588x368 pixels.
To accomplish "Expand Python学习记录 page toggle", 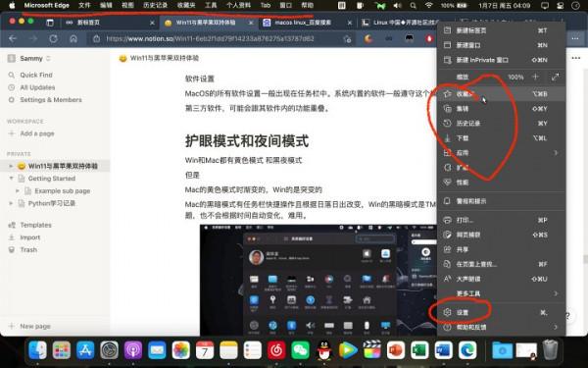I will point(11,203).
